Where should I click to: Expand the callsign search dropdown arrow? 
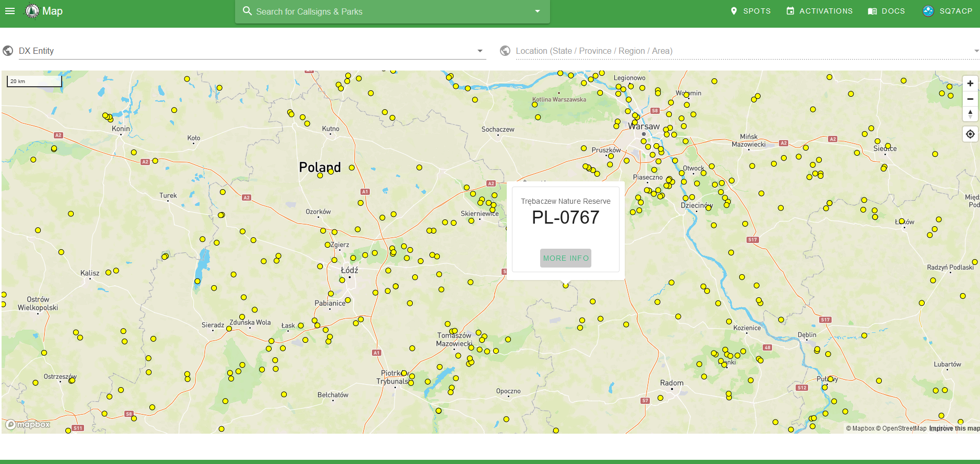(x=538, y=11)
